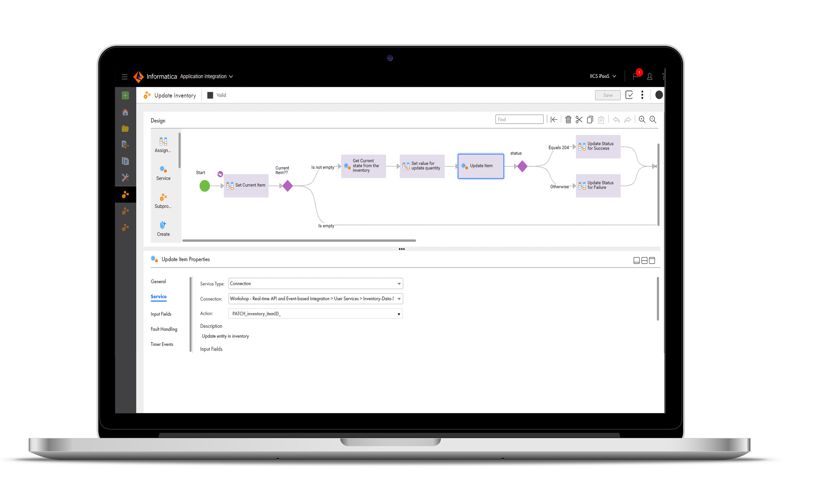
Task: Click the diamond gateway after Set Current Item
Action: [x=287, y=185]
